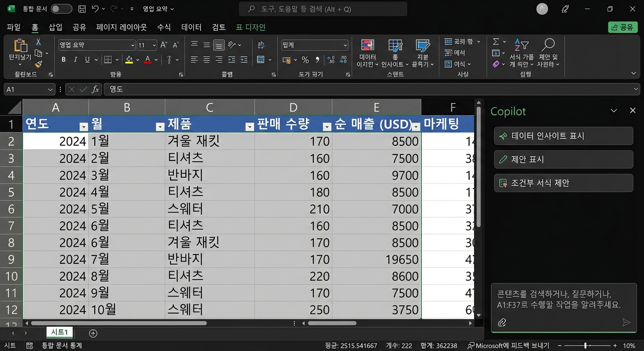
Task: Click the Copy icon
Action: tap(38, 53)
